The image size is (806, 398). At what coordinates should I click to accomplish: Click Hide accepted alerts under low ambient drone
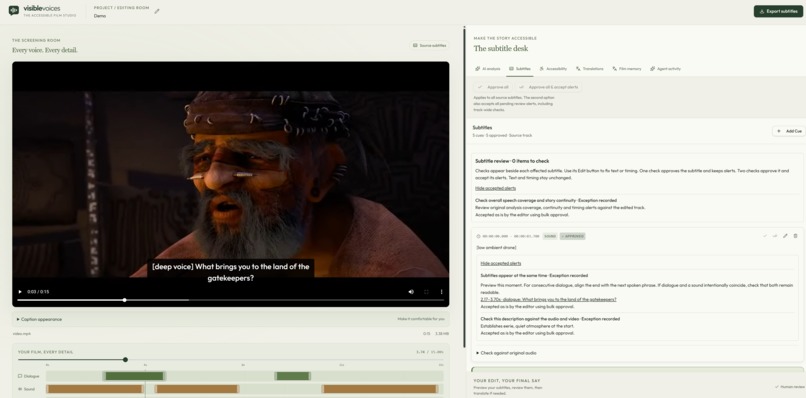(x=501, y=263)
